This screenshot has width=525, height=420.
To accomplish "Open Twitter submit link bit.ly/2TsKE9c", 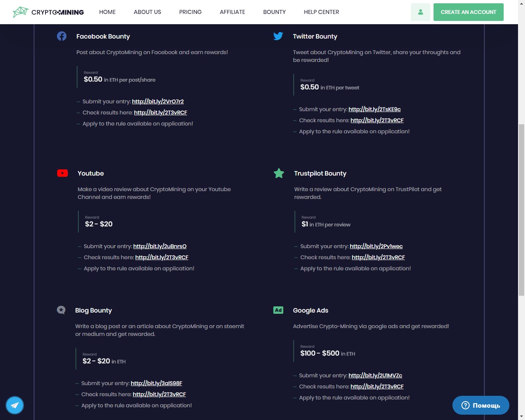I will point(374,109).
